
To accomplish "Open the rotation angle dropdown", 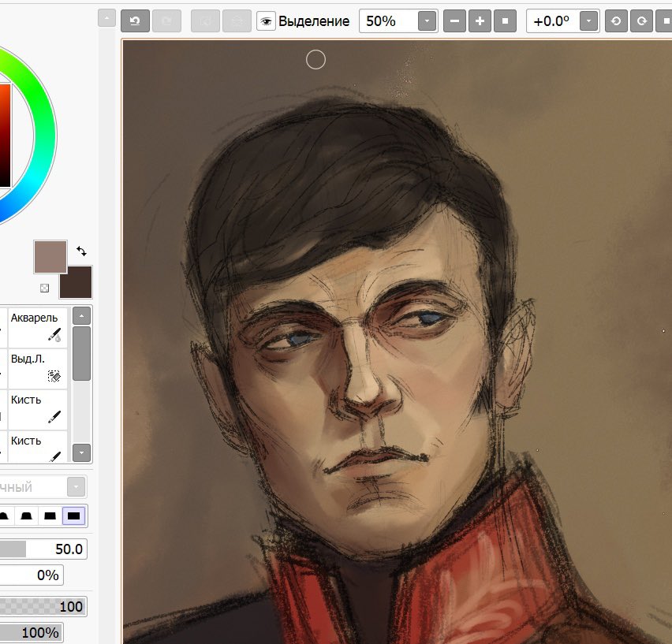I will click(588, 20).
